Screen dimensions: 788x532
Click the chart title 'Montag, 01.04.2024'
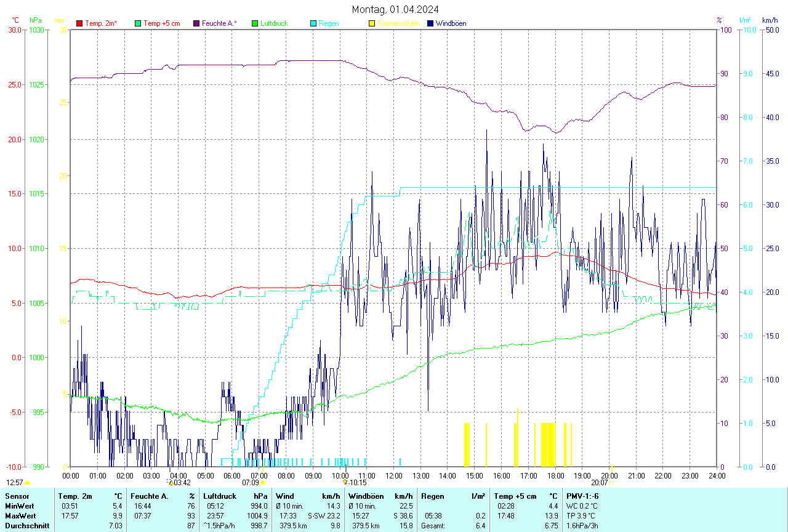tap(395, 9)
